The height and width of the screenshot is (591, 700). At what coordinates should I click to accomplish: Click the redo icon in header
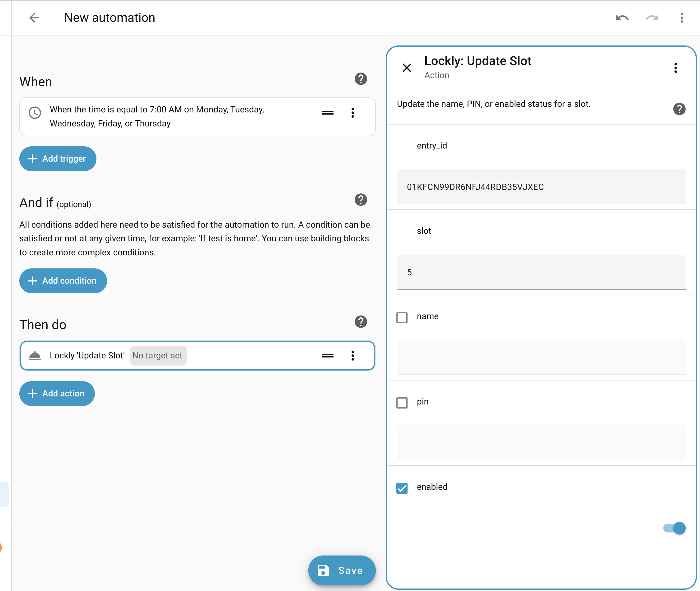tap(652, 18)
